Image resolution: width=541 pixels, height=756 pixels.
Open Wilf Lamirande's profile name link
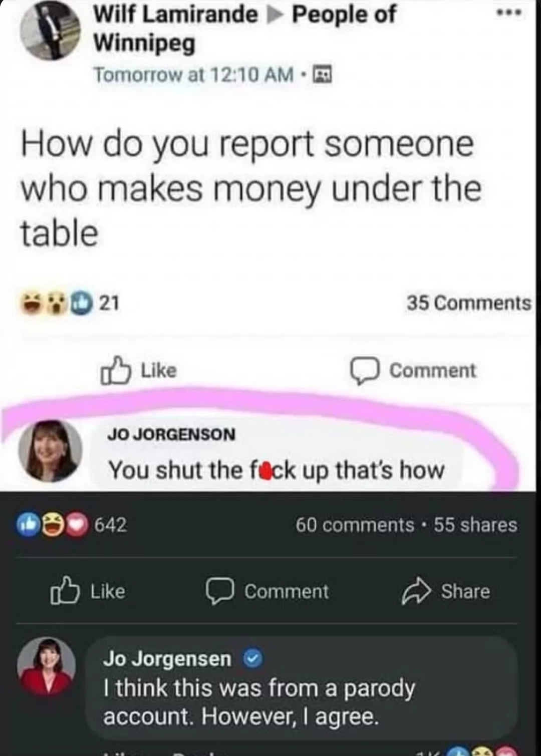pyautogui.click(x=176, y=14)
